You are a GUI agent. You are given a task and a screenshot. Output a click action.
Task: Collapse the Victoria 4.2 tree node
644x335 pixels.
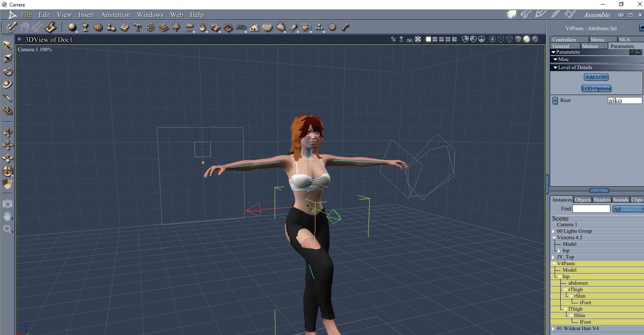[x=554, y=238]
